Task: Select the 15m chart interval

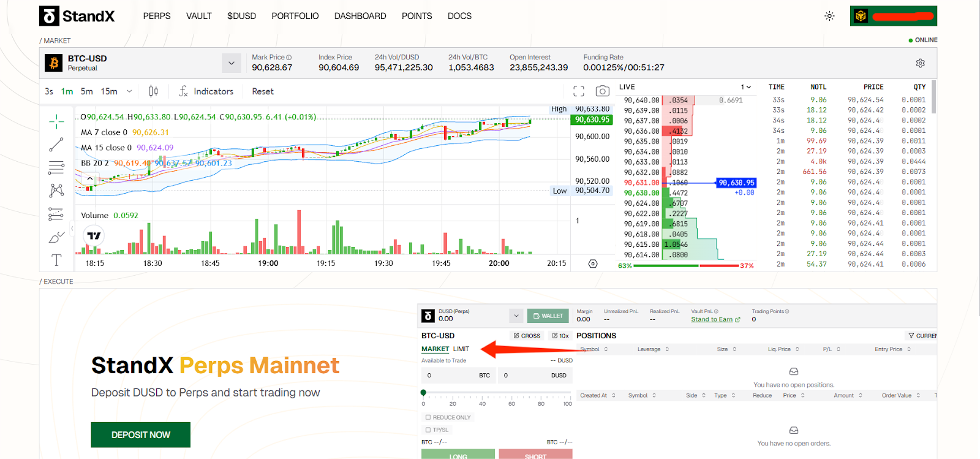Action: click(x=109, y=91)
